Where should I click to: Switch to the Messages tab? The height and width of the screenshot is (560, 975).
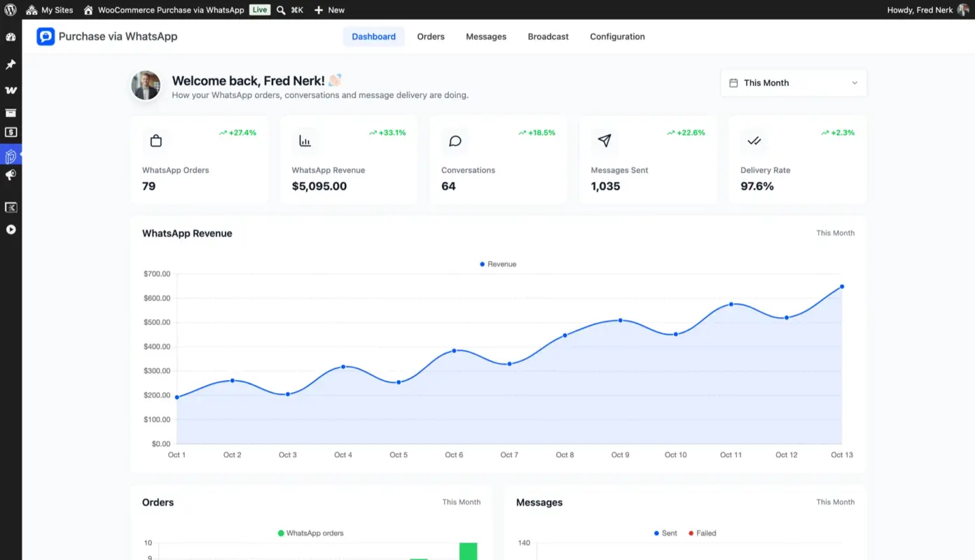[x=486, y=36]
